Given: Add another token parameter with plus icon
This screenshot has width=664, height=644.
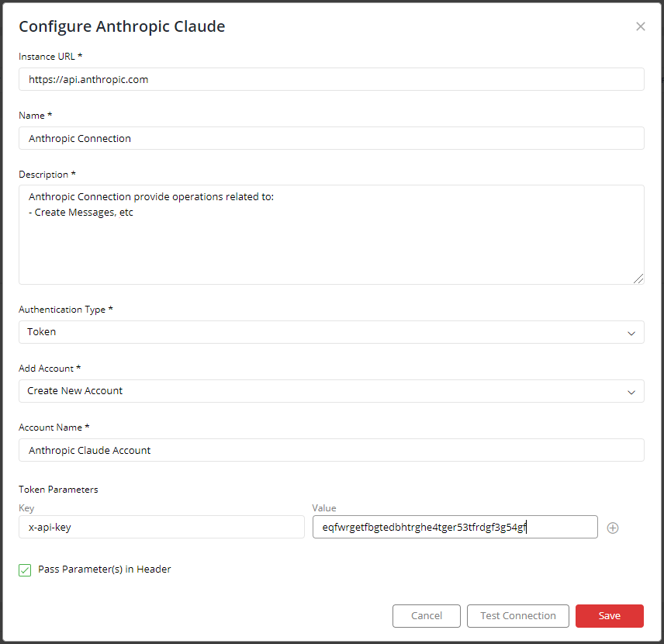Looking at the screenshot, I should 612,528.
